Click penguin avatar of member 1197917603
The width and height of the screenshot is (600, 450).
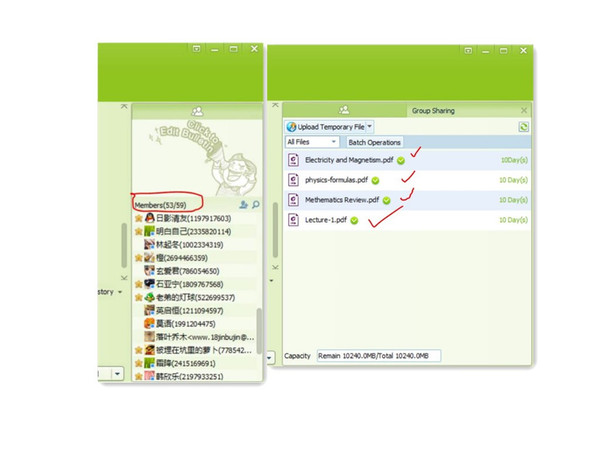coord(149,218)
